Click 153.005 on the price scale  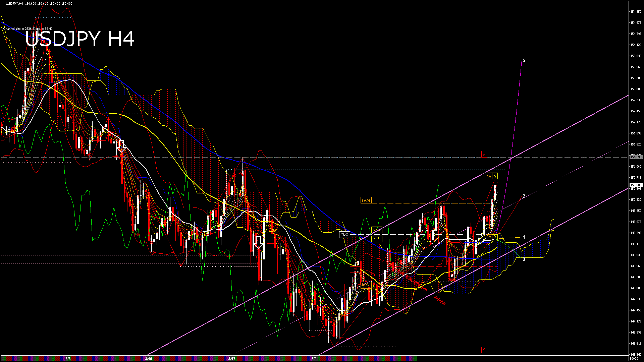pyautogui.click(x=636, y=89)
